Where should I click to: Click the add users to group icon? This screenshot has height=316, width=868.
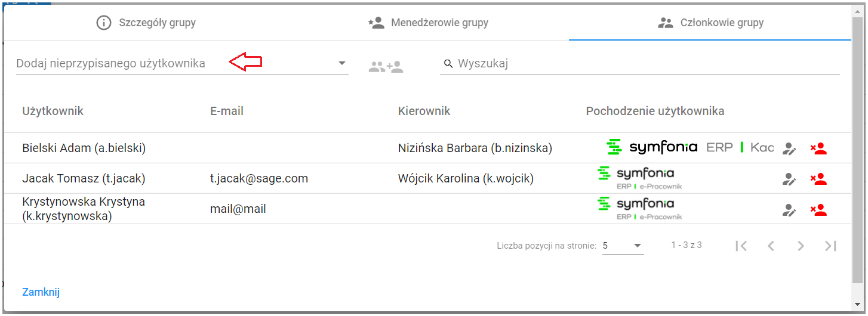pos(386,67)
